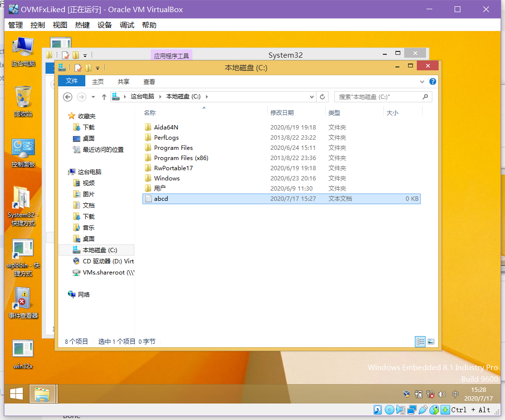The height and width of the screenshot is (420, 505).
Task: Open the 文件 ribbon tab
Action: (x=72, y=81)
